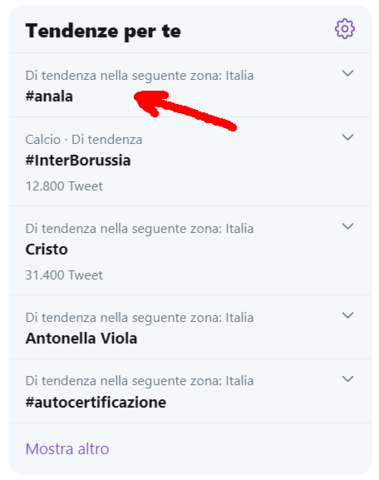Click the 12.800 Tweet count
379x480 pixels.
pyautogui.click(x=64, y=186)
